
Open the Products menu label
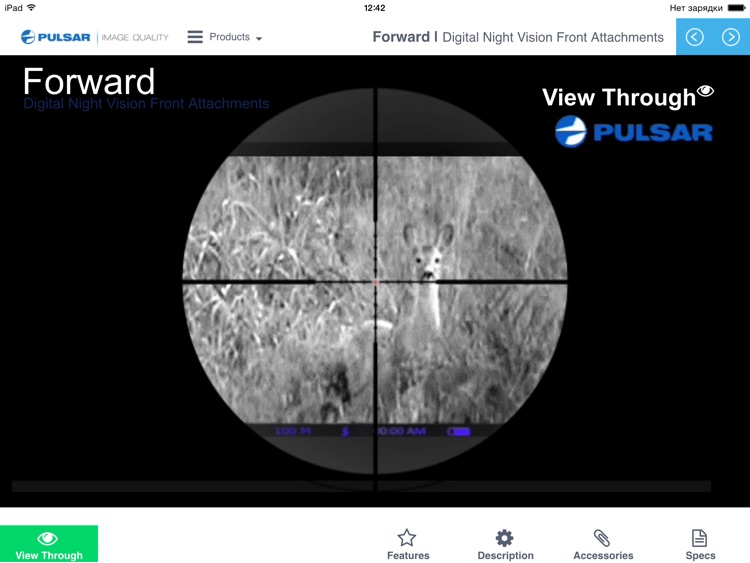[229, 37]
